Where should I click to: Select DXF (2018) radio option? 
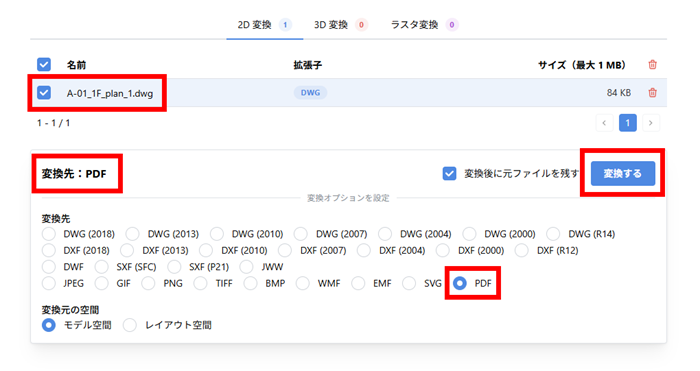click(x=49, y=250)
